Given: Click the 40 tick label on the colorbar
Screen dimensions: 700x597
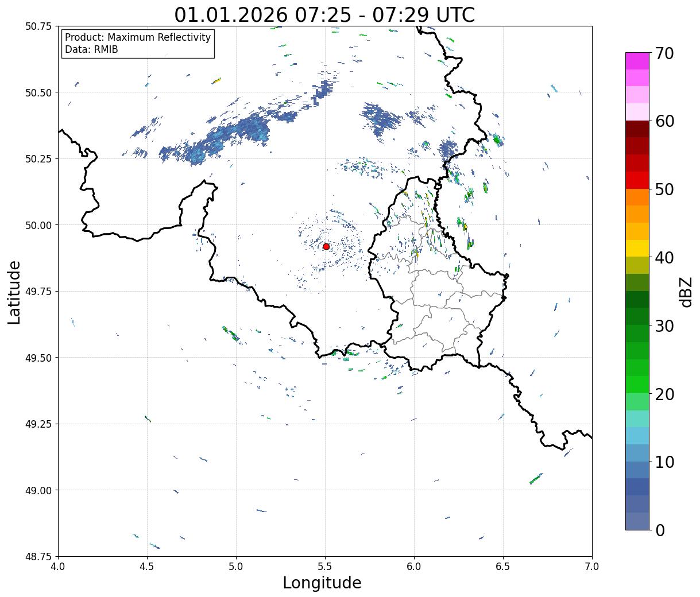Looking at the screenshot, I should point(664,258).
